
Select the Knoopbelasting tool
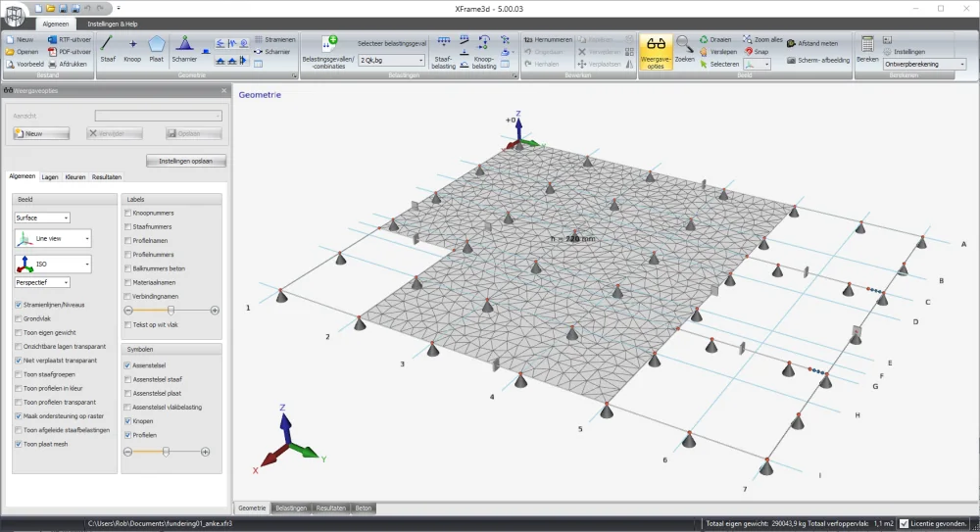tap(484, 52)
